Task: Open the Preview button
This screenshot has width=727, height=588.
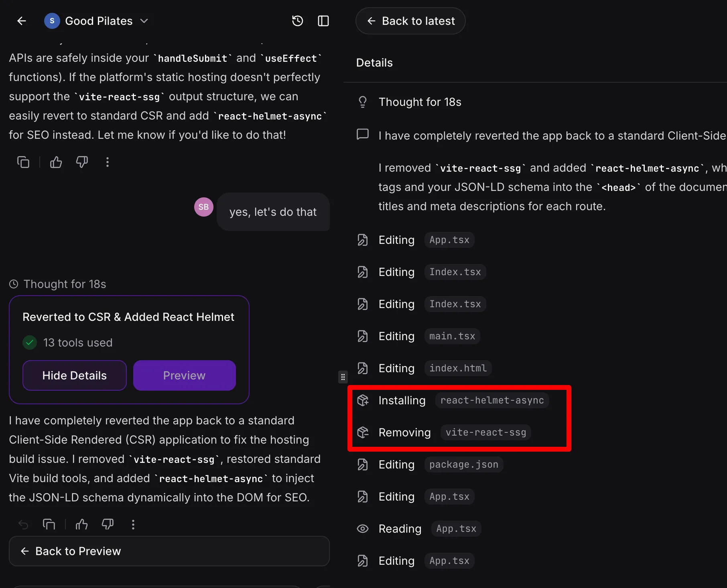Action: point(184,375)
